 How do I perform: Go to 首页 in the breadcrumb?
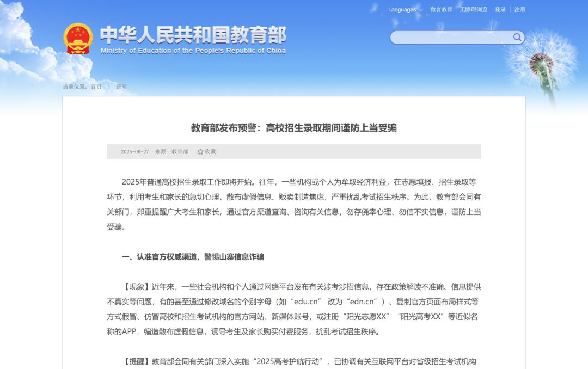pos(96,87)
